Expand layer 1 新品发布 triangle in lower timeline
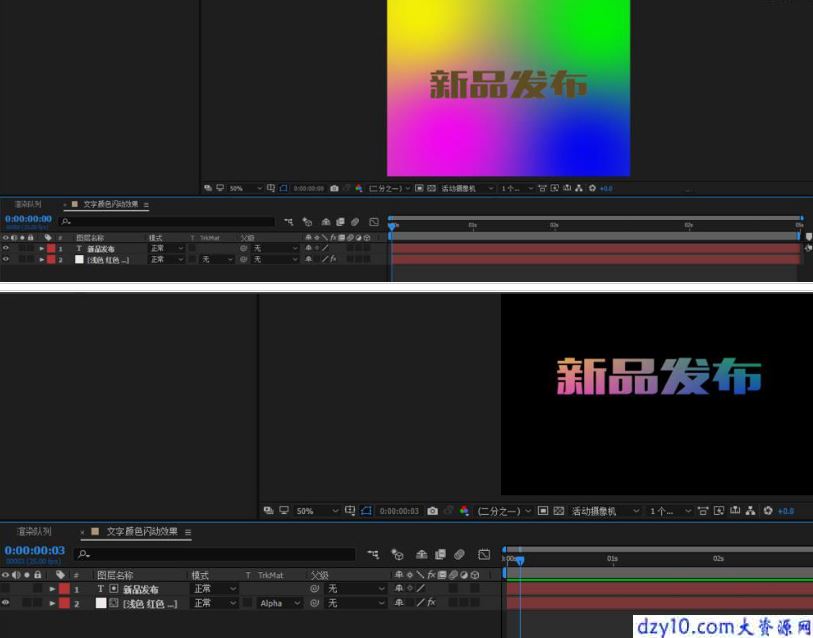The height and width of the screenshot is (638, 813). point(52,589)
